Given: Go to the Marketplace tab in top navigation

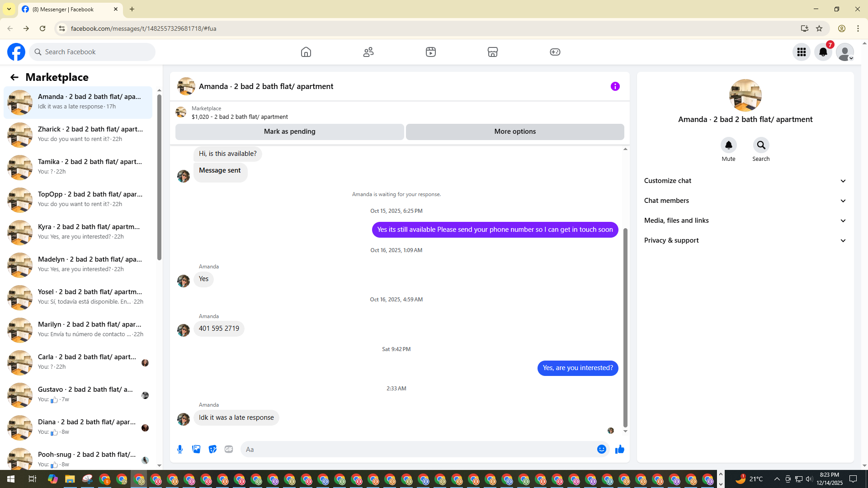Looking at the screenshot, I should click(x=492, y=52).
